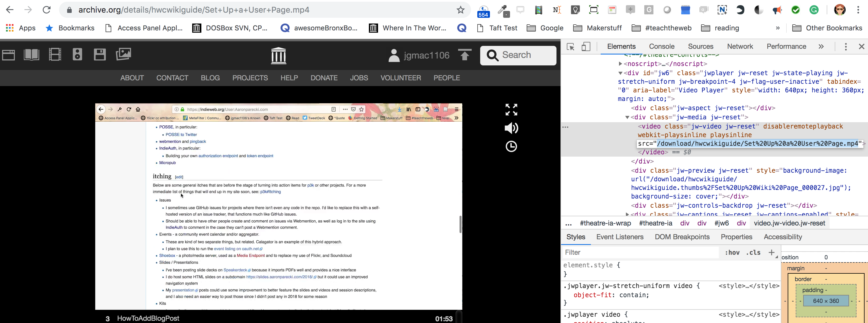
Task: Open the blue calendar extension
Action: (x=685, y=10)
